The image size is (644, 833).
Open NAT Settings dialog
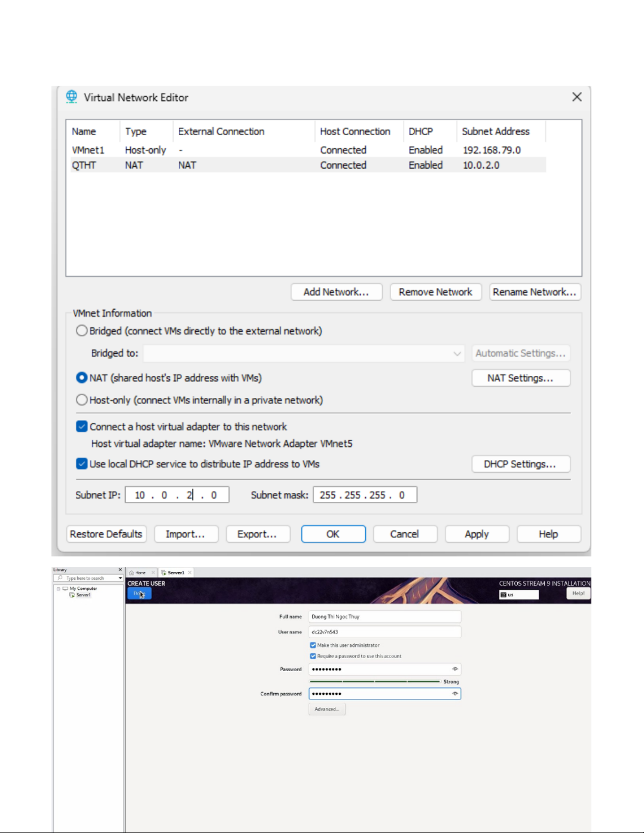pos(520,378)
